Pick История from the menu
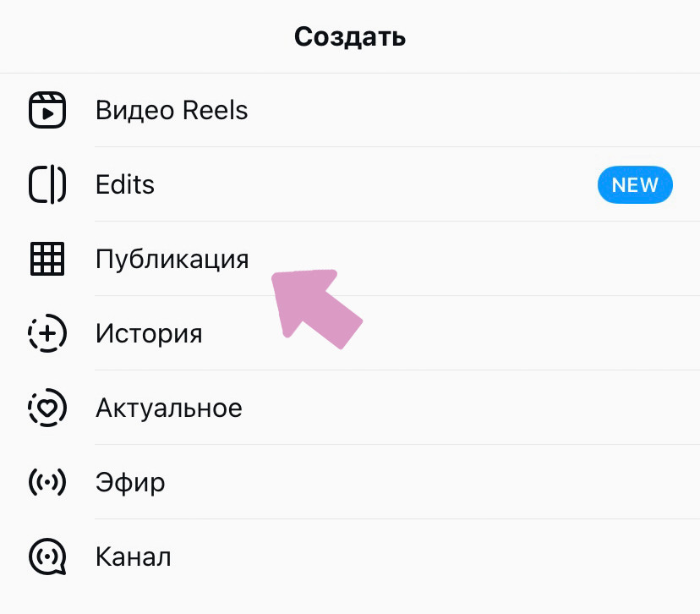This screenshot has width=700, height=614. [149, 333]
